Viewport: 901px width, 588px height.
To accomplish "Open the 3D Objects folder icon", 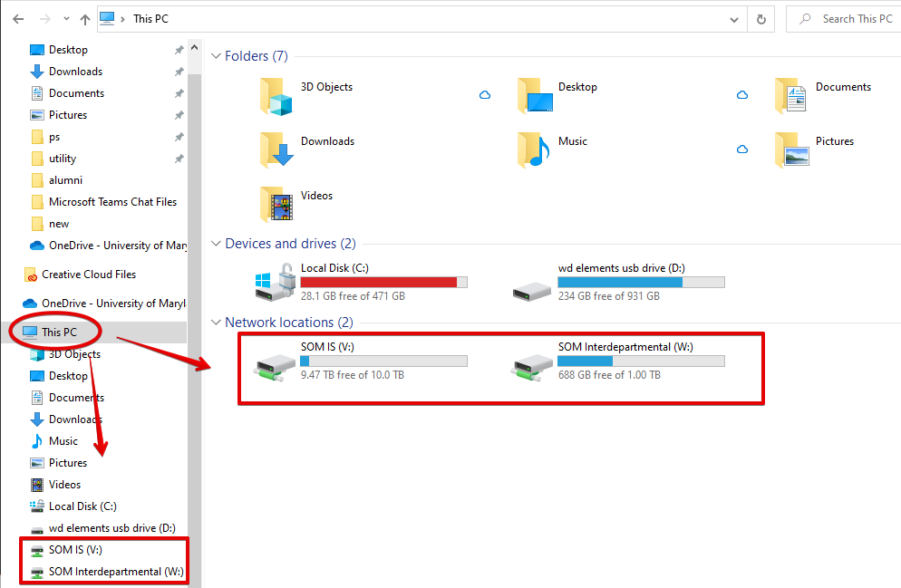I will [276, 97].
